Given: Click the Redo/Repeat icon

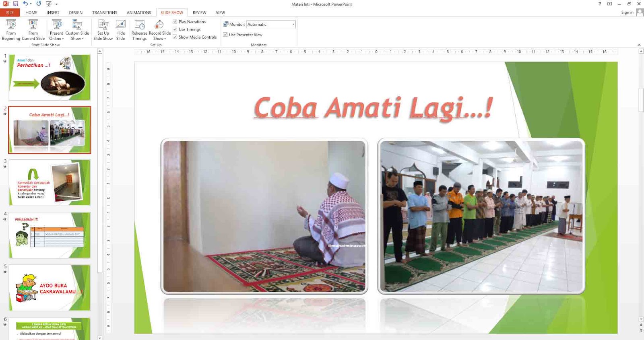Looking at the screenshot, I should click(39, 4).
